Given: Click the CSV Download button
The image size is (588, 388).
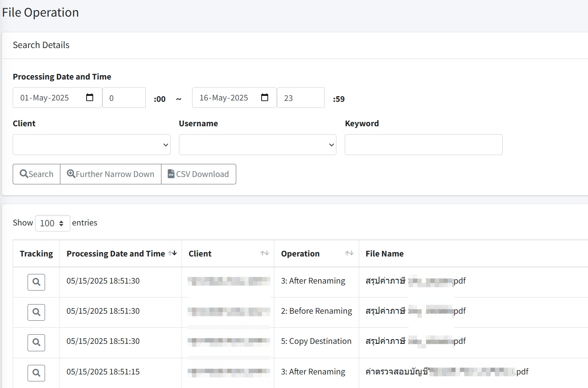Looking at the screenshot, I should (x=198, y=174).
